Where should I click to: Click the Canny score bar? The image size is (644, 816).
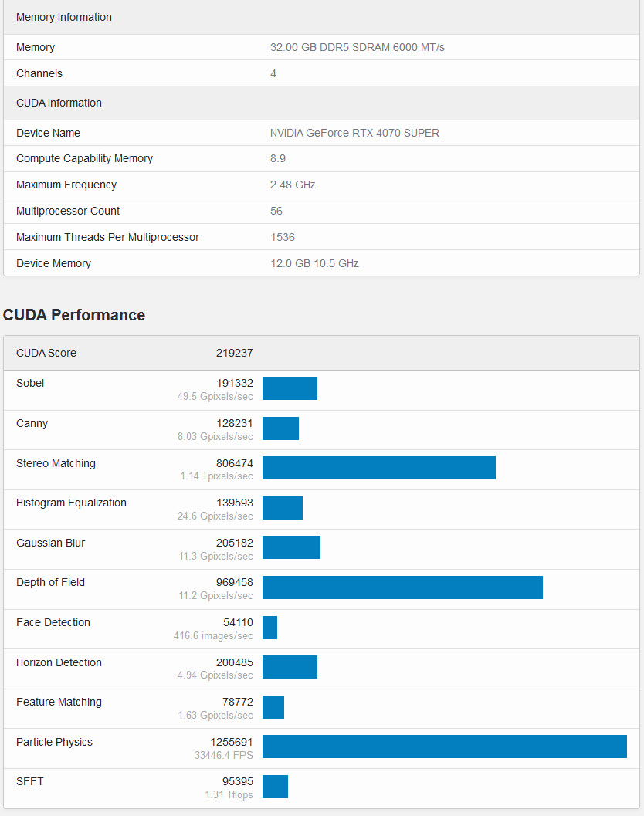[280, 428]
